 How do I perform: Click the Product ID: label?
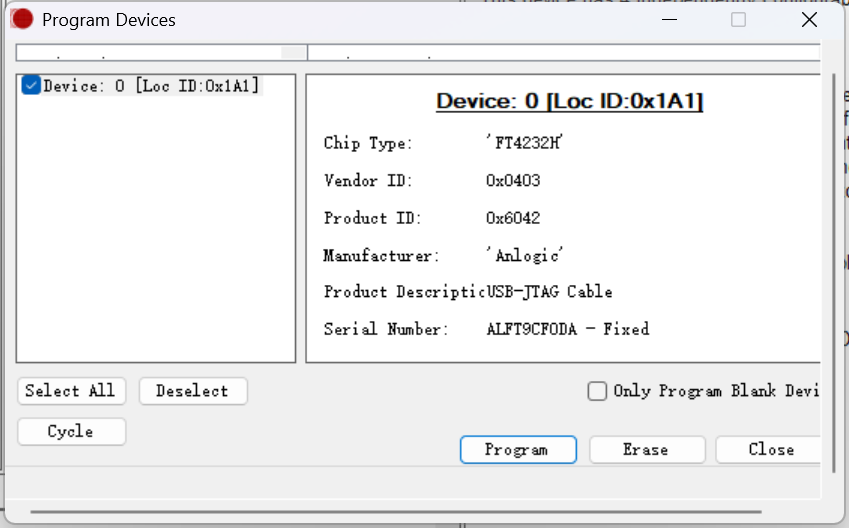point(373,218)
